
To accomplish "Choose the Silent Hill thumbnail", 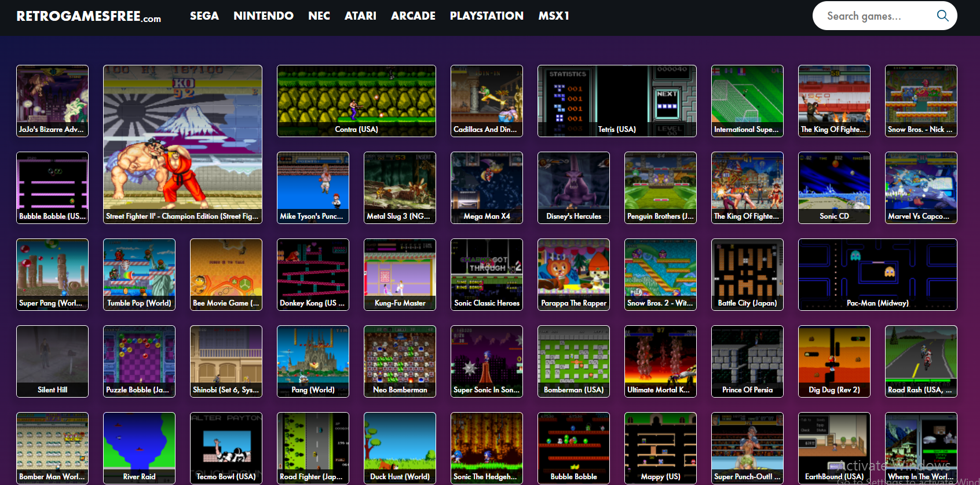I will point(52,361).
